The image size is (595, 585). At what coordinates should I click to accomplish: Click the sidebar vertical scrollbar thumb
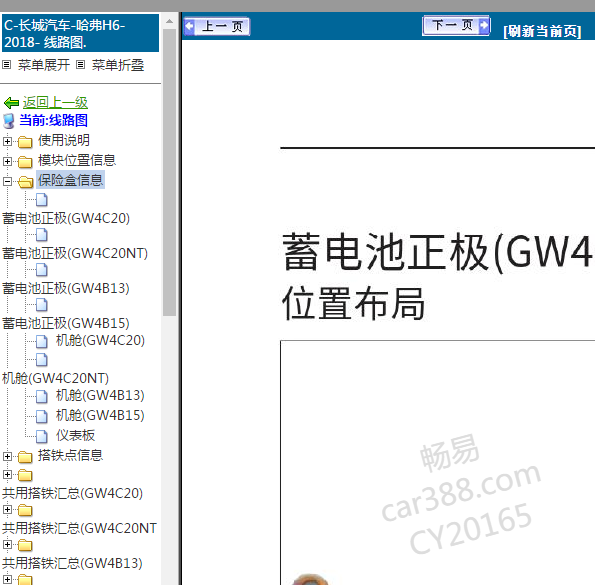pos(169,172)
